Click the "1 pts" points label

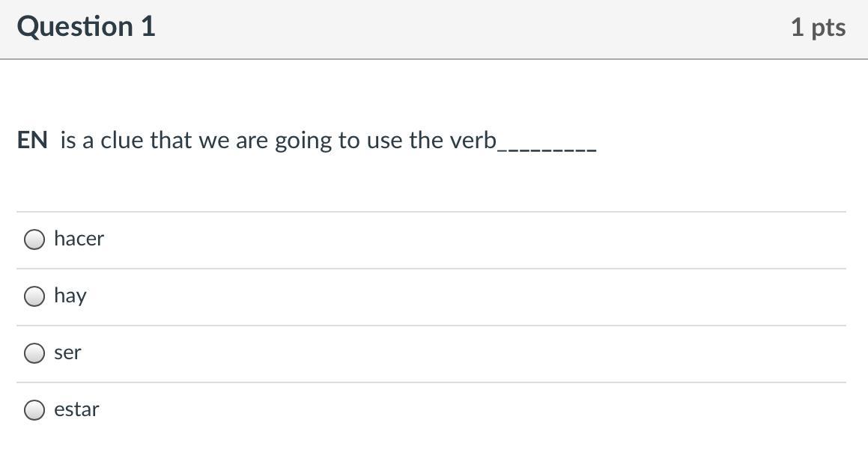[818, 28]
